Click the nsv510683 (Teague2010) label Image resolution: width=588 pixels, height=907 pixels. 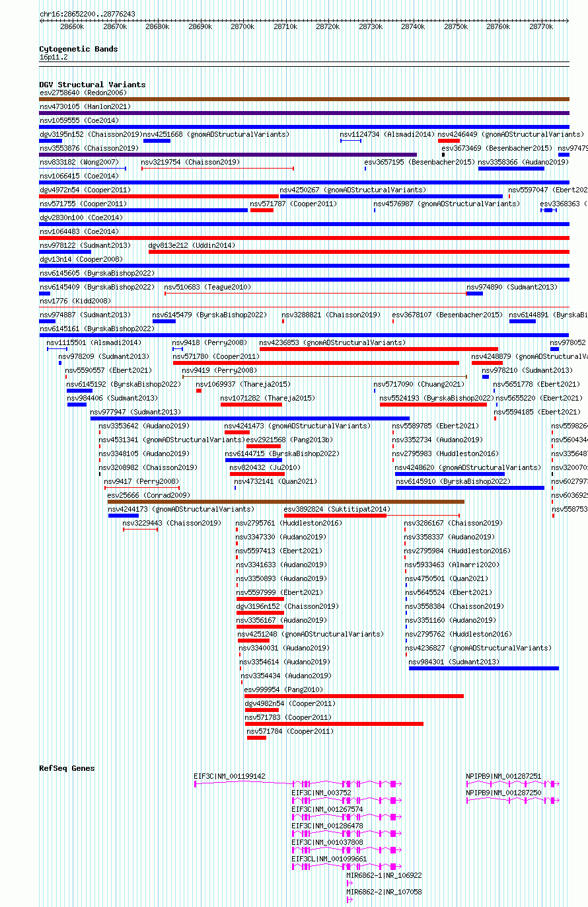(x=208, y=287)
